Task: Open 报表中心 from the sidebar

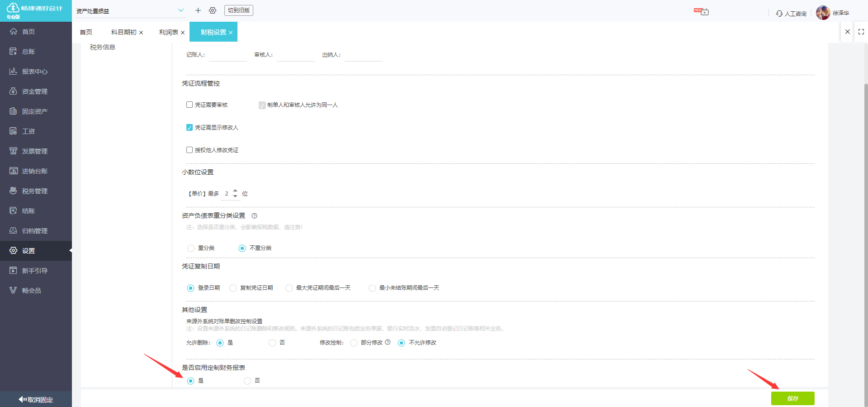Action: [x=35, y=72]
